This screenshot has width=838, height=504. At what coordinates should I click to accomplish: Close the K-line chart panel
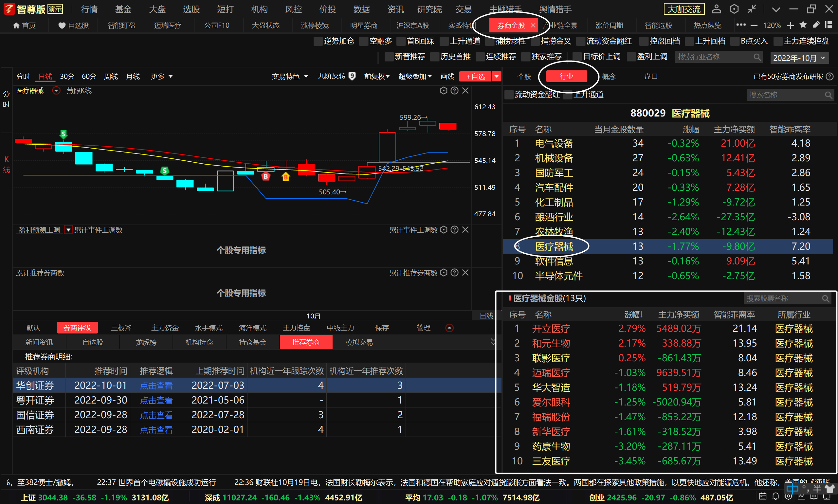point(465,90)
